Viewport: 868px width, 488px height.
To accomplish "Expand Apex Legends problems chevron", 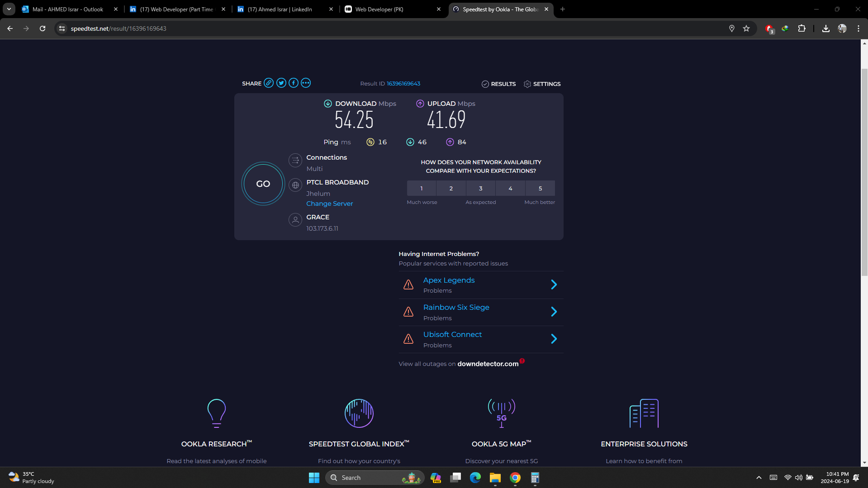I will point(554,284).
